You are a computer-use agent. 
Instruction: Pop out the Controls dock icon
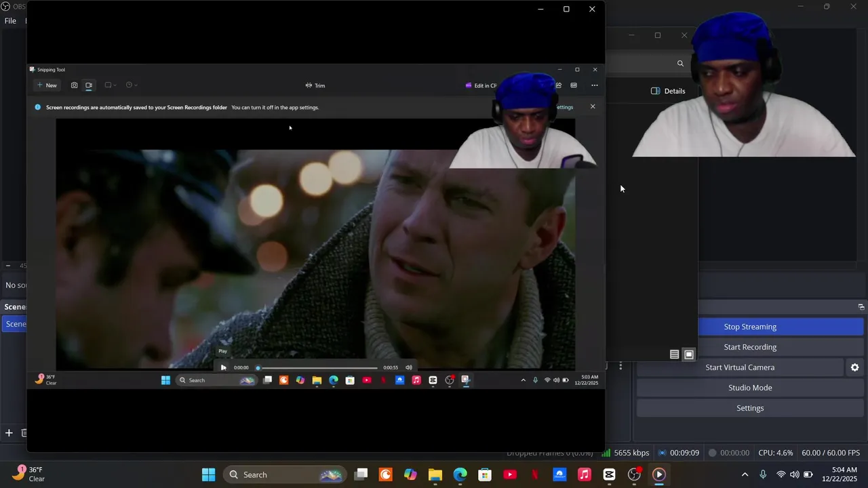pyautogui.click(x=861, y=307)
